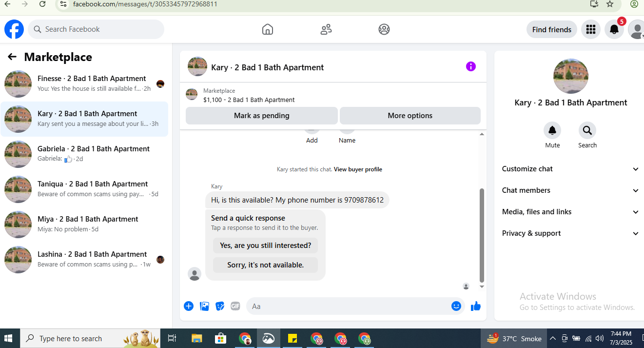The height and width of the screenshot is (348, 644).
Task: Open emoji picker smiley icon
Action: point(456,306)
